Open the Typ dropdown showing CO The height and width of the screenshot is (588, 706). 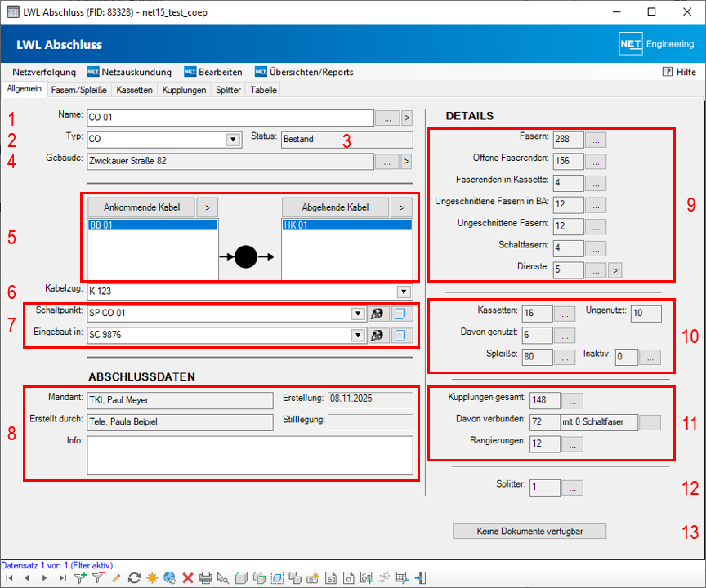point(233,140)
